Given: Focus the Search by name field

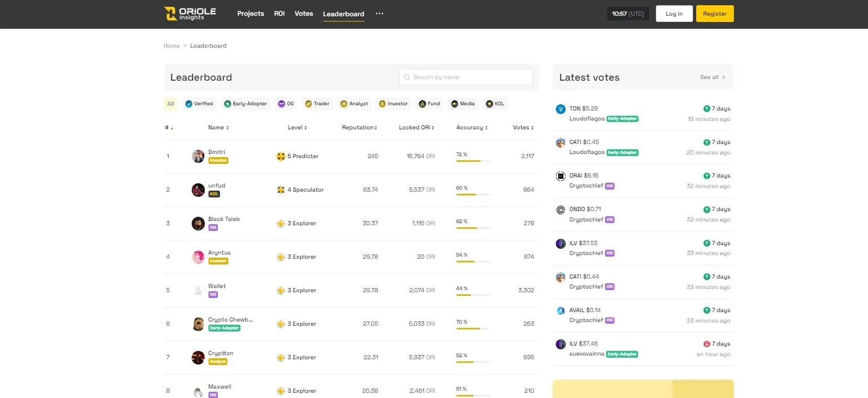Looking at the screenshot, I should coord(465,77).
